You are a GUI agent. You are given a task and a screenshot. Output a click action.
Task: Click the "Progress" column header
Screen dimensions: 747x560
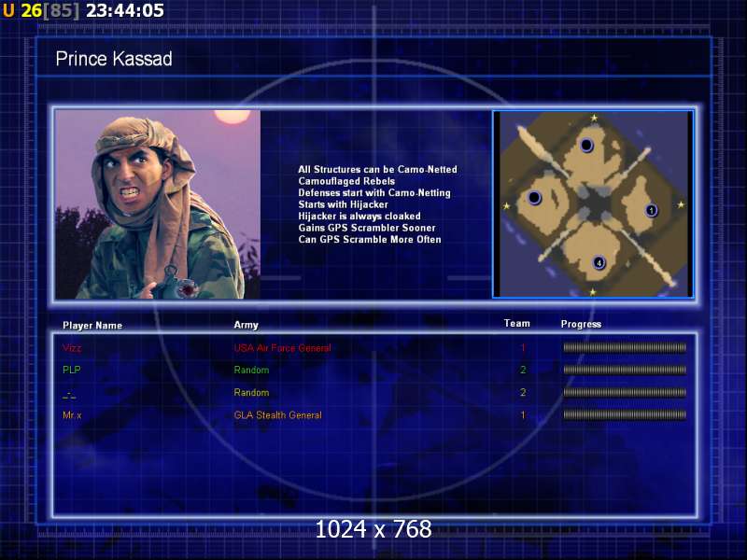[x=581, y=324]
